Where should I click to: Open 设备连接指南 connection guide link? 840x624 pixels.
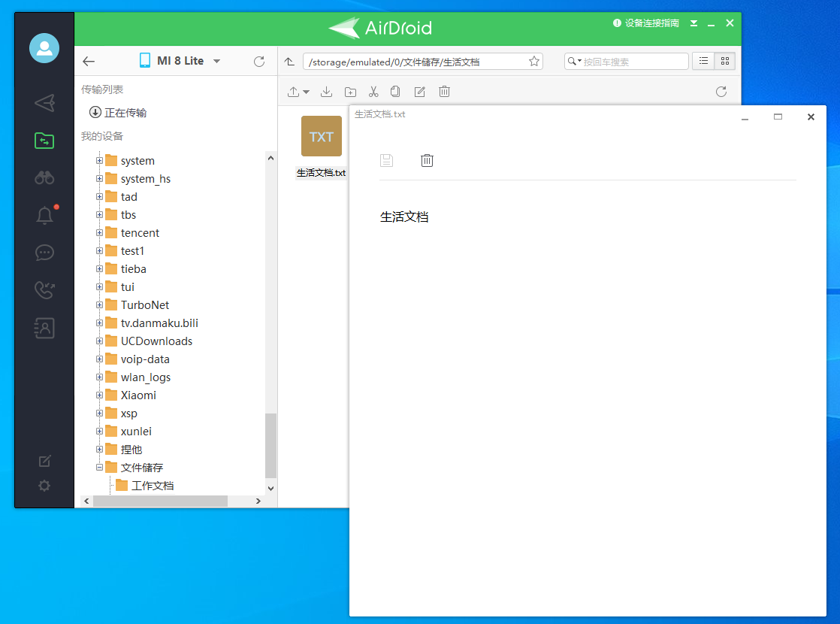646,23
